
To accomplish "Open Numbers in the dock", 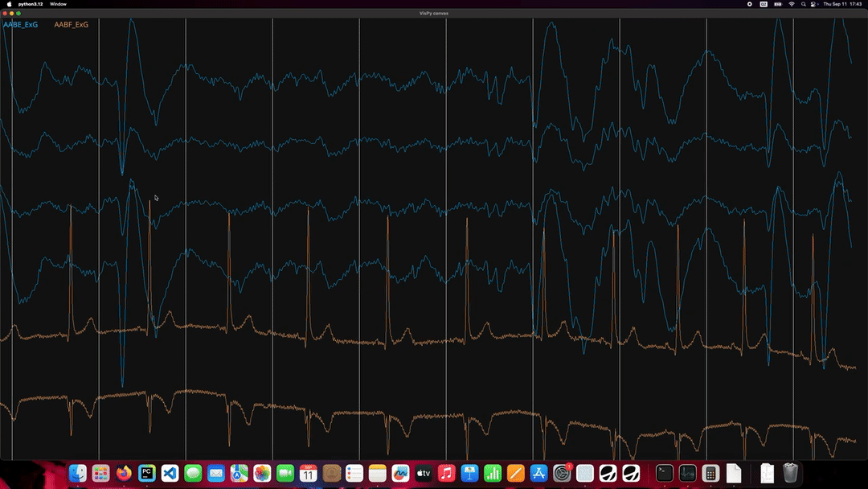I will click(493, 474).
